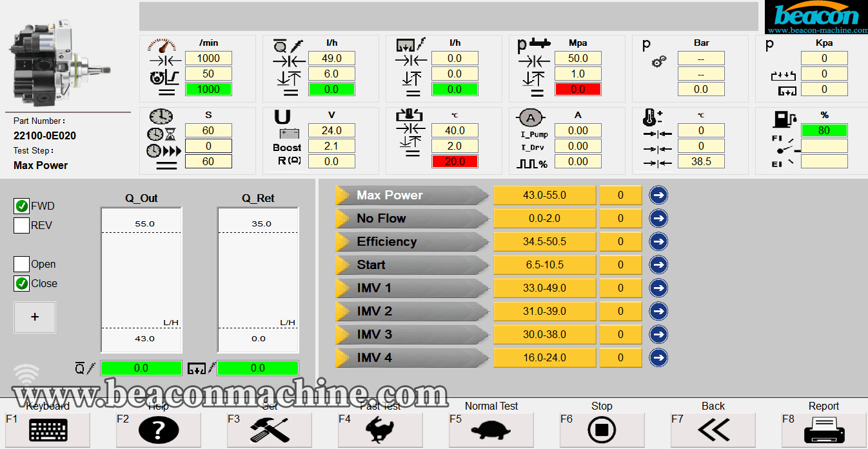Click the beacon logo in the corner
Viewport: 868px width, 449px height.
(x=816, y=17)
